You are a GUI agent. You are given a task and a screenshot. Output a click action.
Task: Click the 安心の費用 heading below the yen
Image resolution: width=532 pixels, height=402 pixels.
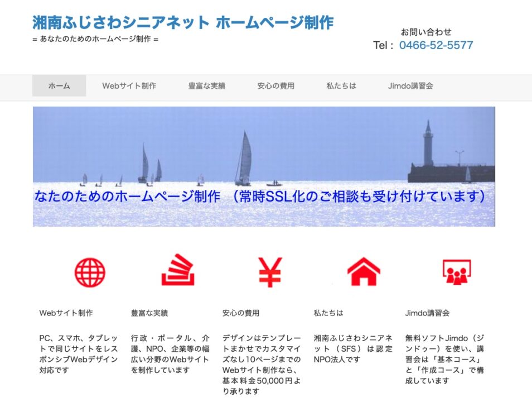pos(241,313)
